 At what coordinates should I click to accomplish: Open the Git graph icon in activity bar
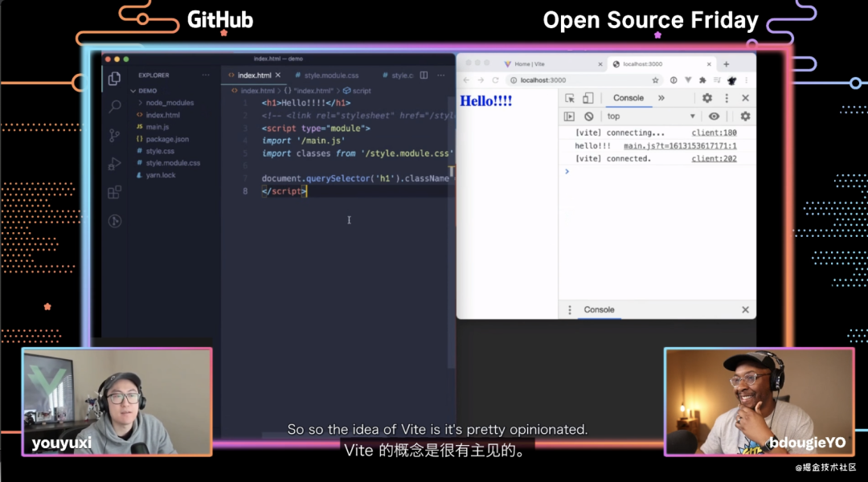[115, 221]
